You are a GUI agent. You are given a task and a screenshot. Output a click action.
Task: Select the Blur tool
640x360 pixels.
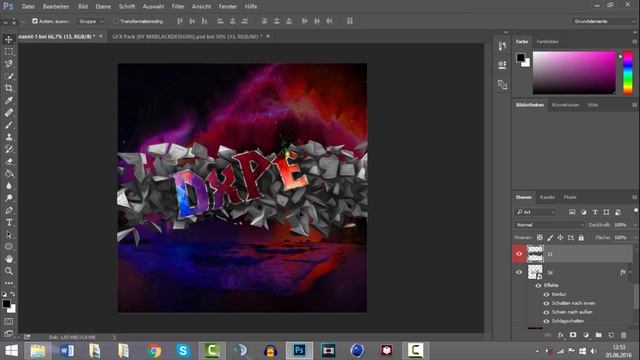point(9,186)
